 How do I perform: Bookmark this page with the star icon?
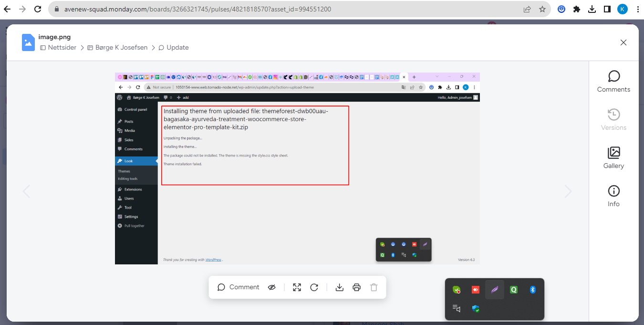542,9
